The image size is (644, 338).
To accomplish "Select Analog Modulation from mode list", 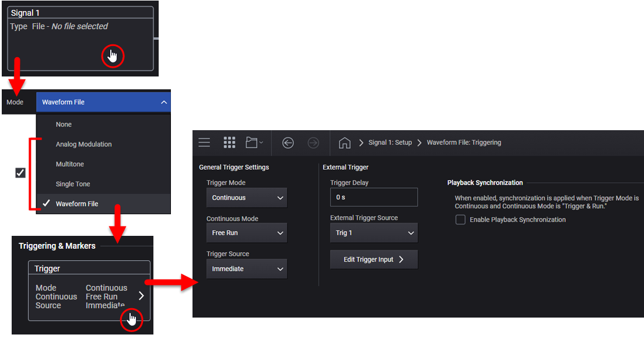I will click(83, 144).
